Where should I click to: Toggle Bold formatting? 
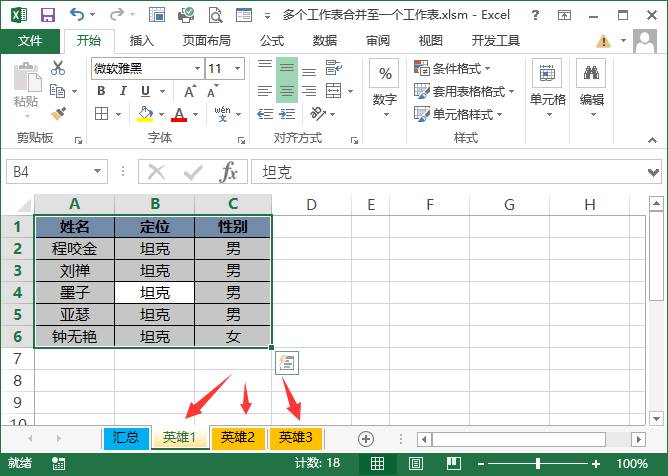101,91
